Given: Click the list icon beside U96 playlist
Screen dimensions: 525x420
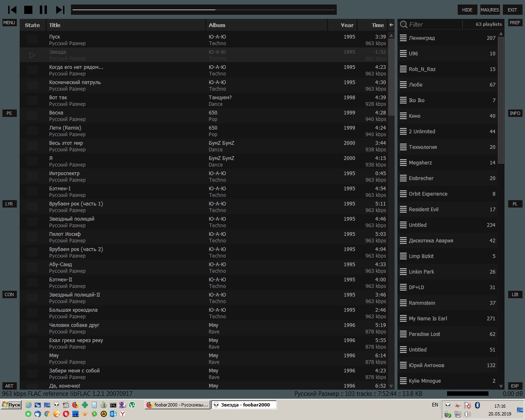Looking at the screenshot, I should point(403,54).
